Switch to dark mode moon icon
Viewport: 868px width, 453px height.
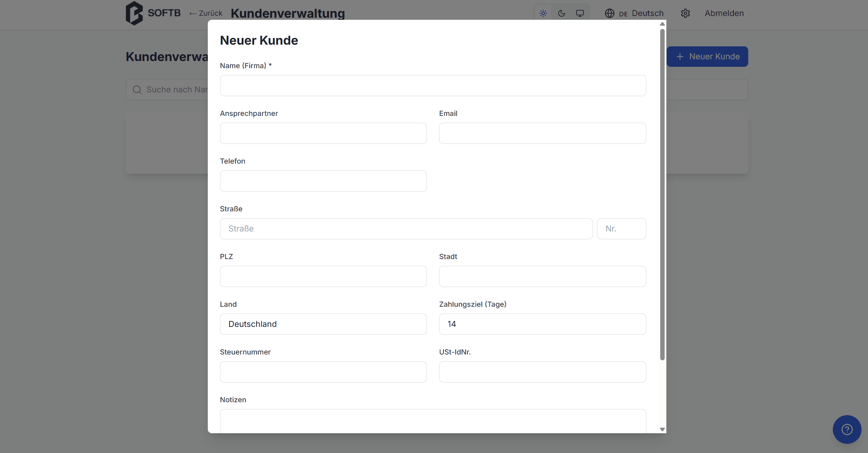click(x=562, y=13)
